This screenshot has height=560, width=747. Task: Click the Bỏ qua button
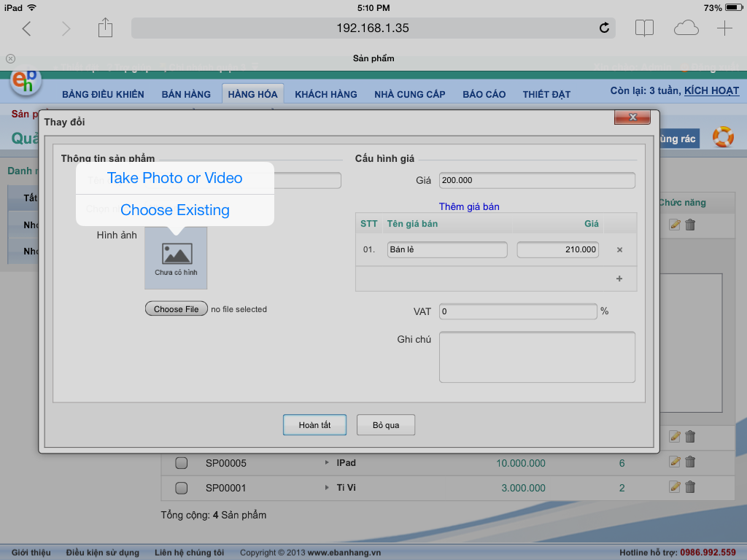(x=386, y=425)
